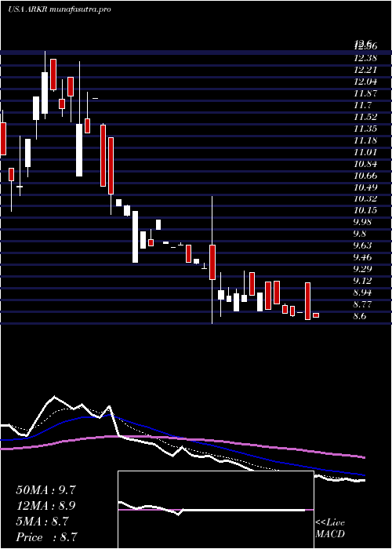Click the 11.7 price axis label
The width and height of the screenshot is (392, 549).
click(x=362, y=105)
